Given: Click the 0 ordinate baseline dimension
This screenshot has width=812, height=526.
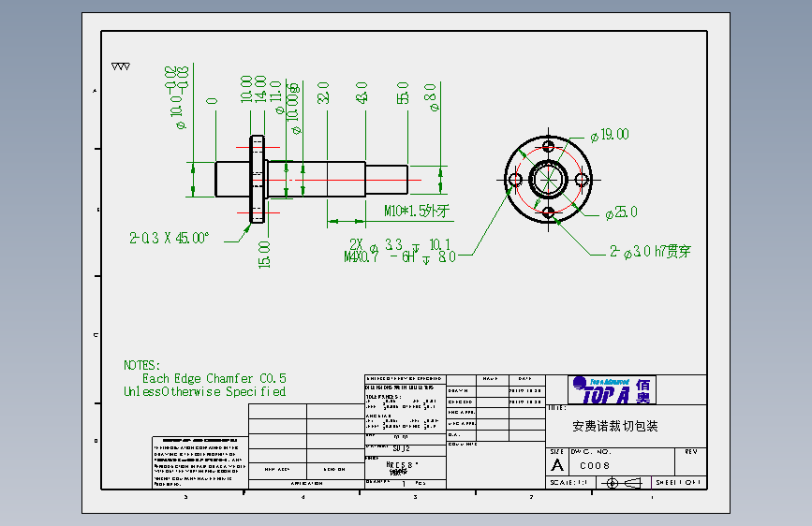Looking at the screenshot, I should (212, 101).
